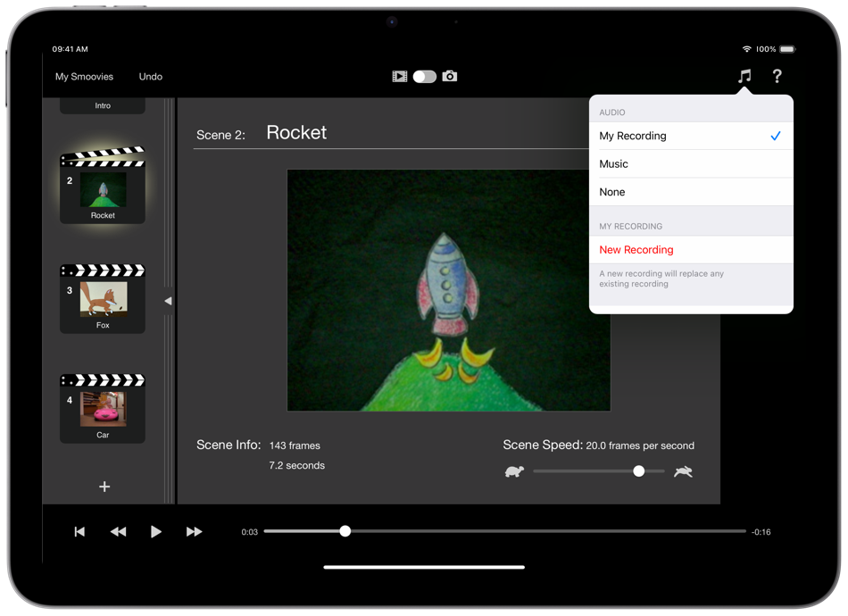Select scene 2 Rocket clapperboard

[x=103, y=185]
